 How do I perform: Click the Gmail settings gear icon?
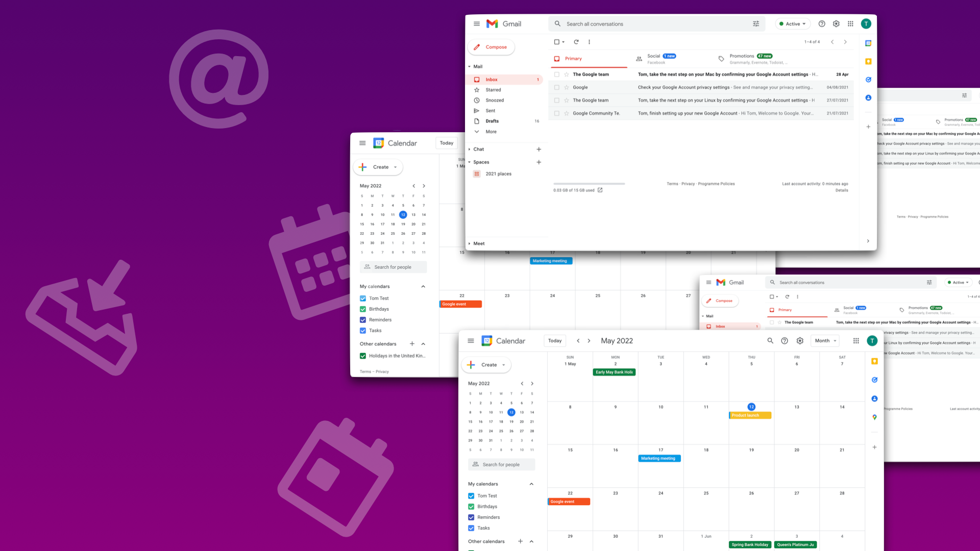click(836, 23)
